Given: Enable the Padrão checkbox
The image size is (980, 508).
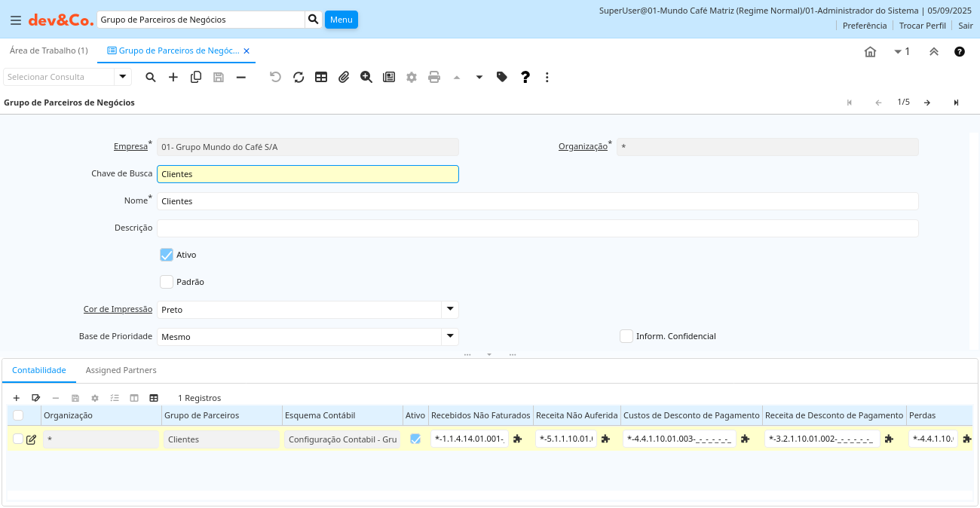Looking at the screenshot, I should click(x=167, y=282).
